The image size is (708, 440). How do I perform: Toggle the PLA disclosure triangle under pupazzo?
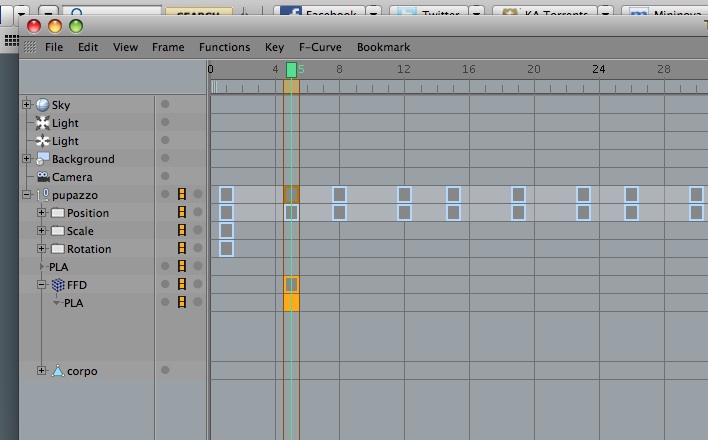(42, 267)
